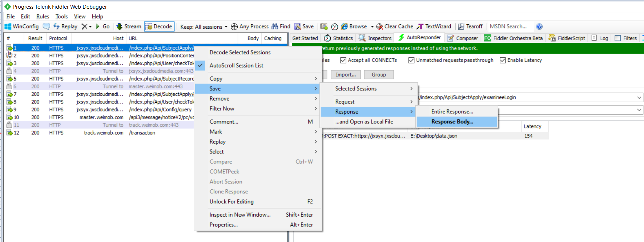Screen dimensions: 644x242
Task: Expand the Remove submenu
Action: [258, 99]
